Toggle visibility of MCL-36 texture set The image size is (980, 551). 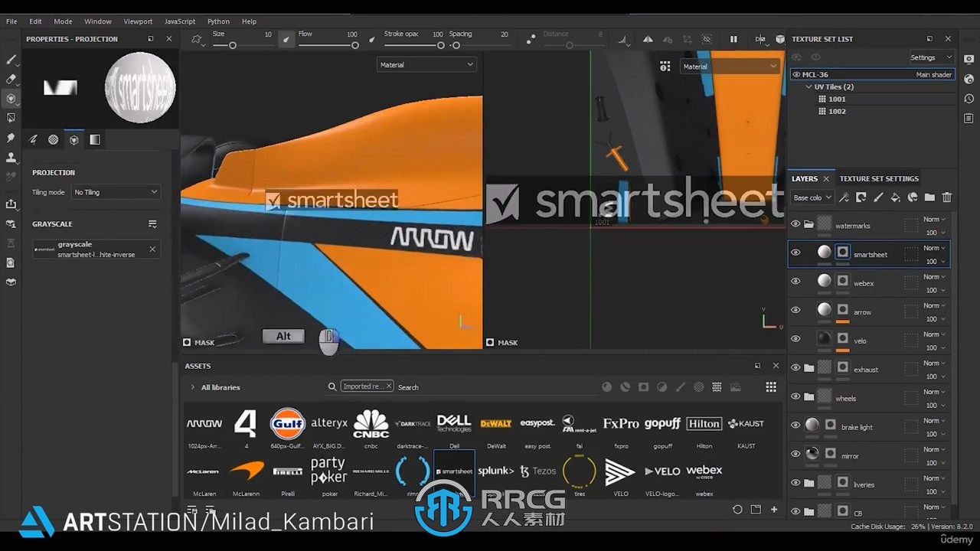coord(796,75)
